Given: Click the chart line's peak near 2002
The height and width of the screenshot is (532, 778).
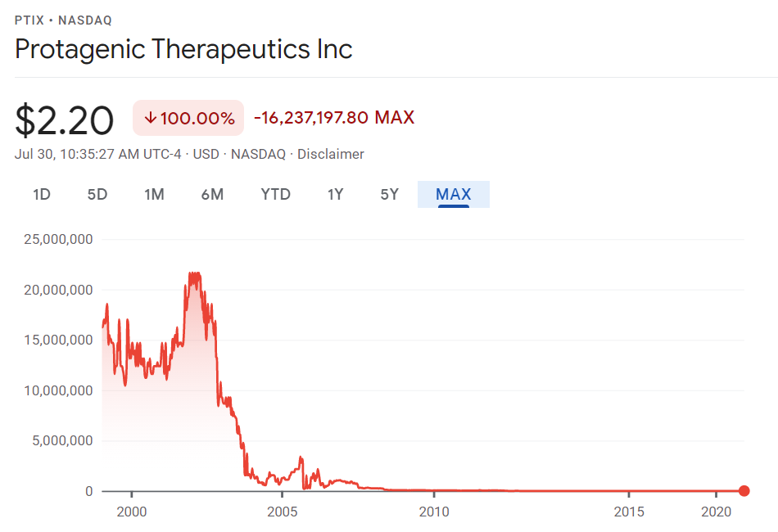Looking at the screenshot, I should click(194, 274).
